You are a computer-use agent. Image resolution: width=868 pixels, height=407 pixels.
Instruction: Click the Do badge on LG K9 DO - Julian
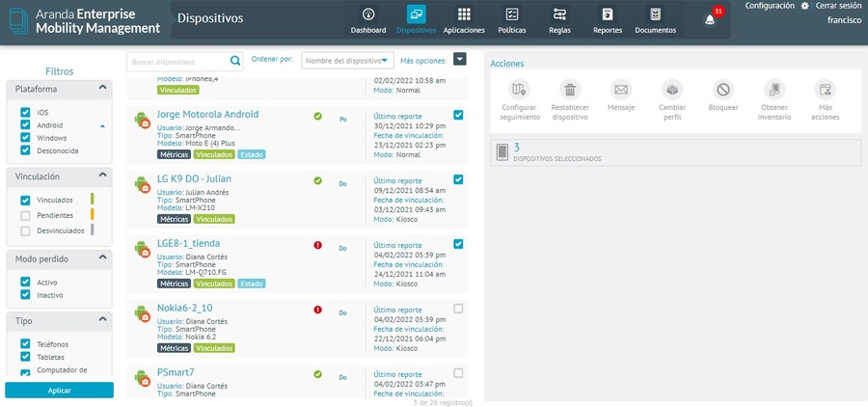pos(342,184)
